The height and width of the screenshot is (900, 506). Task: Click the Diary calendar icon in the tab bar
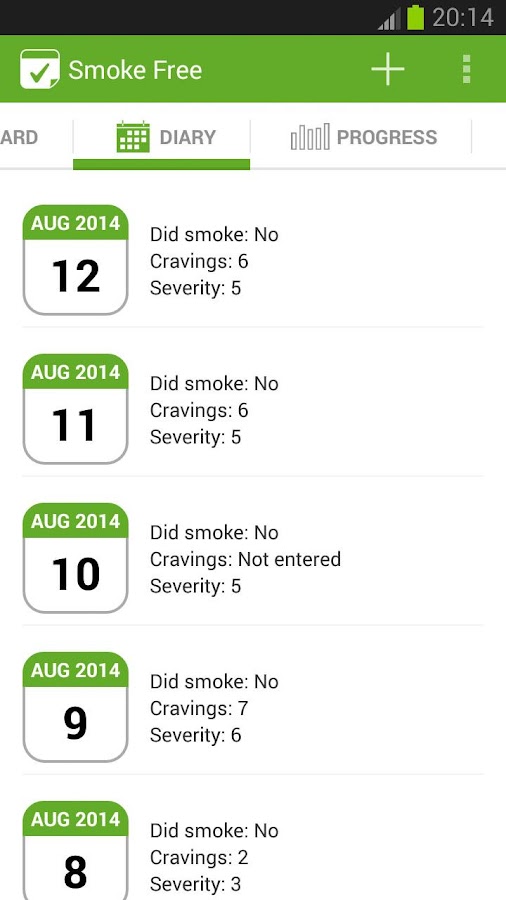(133, 137)
